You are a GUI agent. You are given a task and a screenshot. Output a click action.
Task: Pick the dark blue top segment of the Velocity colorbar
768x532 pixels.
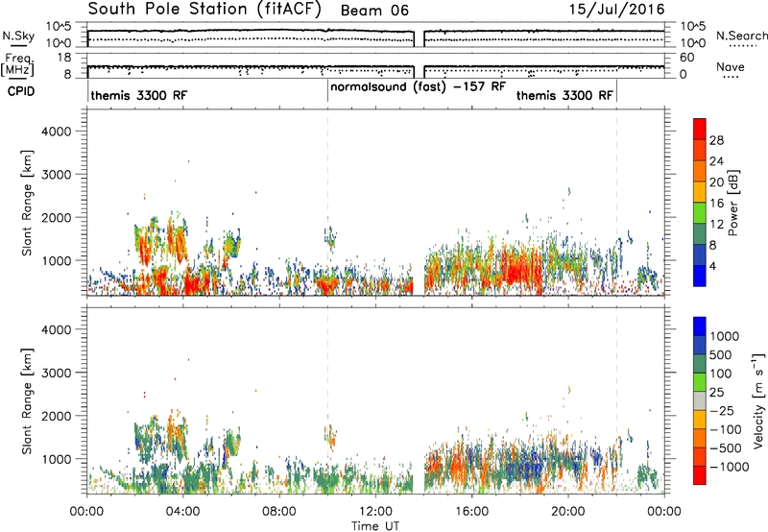(700, 326)
